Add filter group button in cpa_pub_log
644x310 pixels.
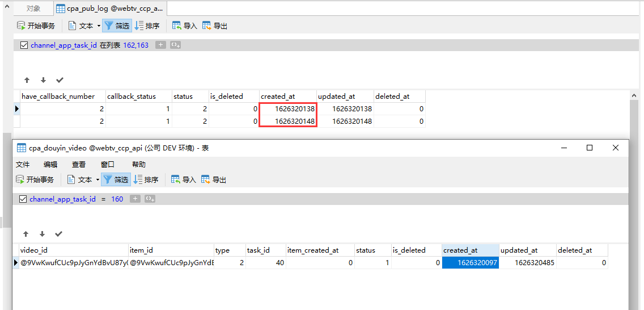pos(176,45)
